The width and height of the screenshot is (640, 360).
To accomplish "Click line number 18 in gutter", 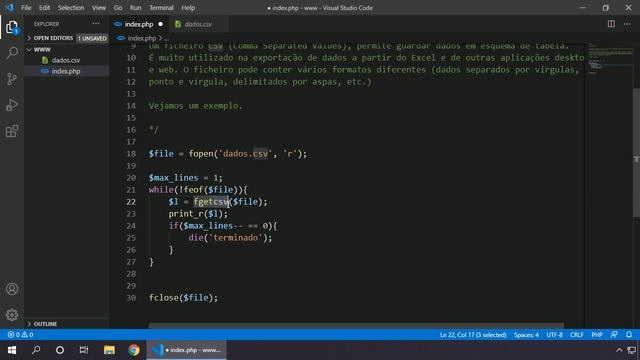I will click(131, 154).
